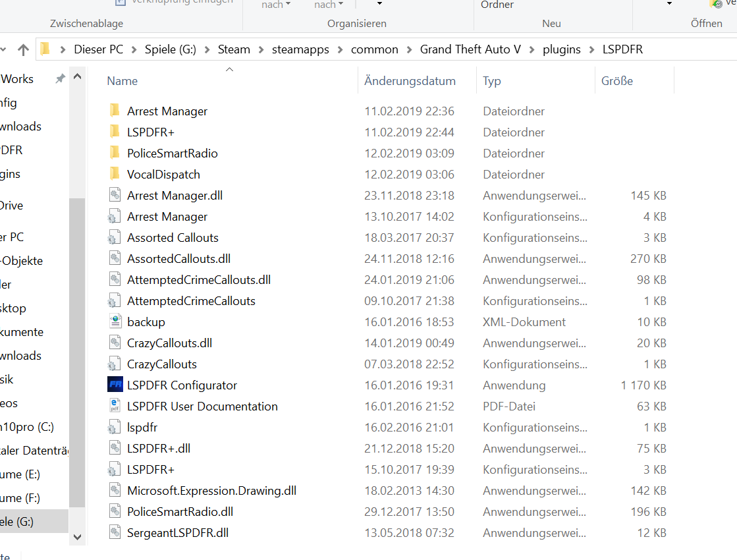This screenshot has width=737, height=560.
Task: Click the LSPDFR User Documentation PDF icon
Action: (x=115, y=406)
